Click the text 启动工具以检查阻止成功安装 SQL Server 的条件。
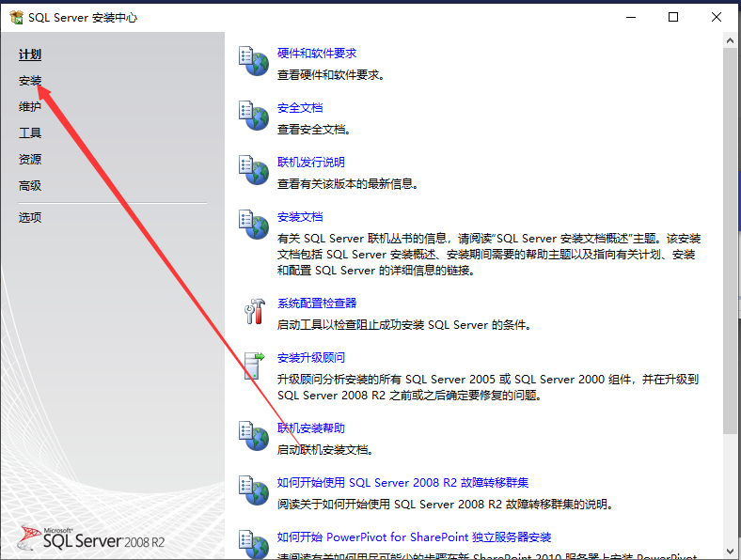 (404, 325)
